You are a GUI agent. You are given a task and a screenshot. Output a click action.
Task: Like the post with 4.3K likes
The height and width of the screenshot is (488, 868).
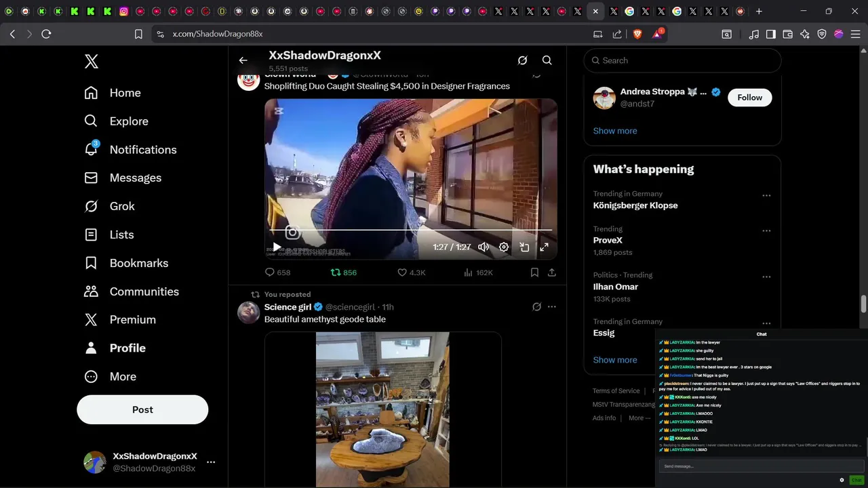tap(411, 272)
